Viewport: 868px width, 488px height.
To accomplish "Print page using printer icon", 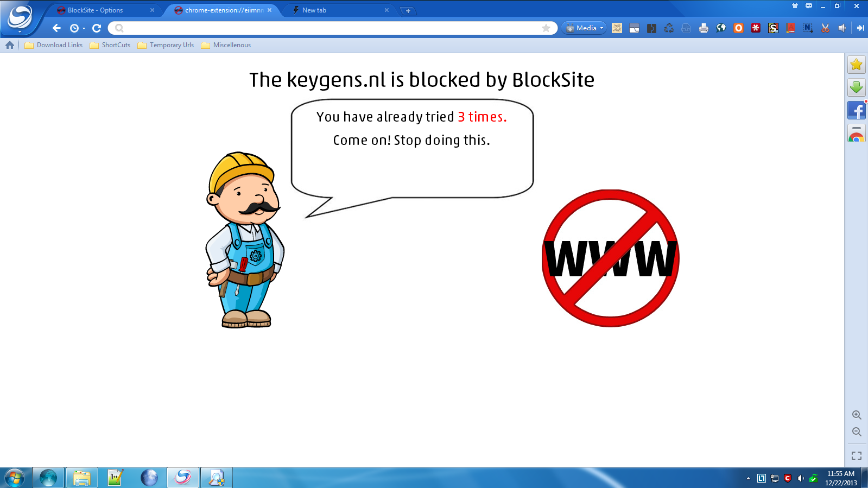I will pos(704,28).
